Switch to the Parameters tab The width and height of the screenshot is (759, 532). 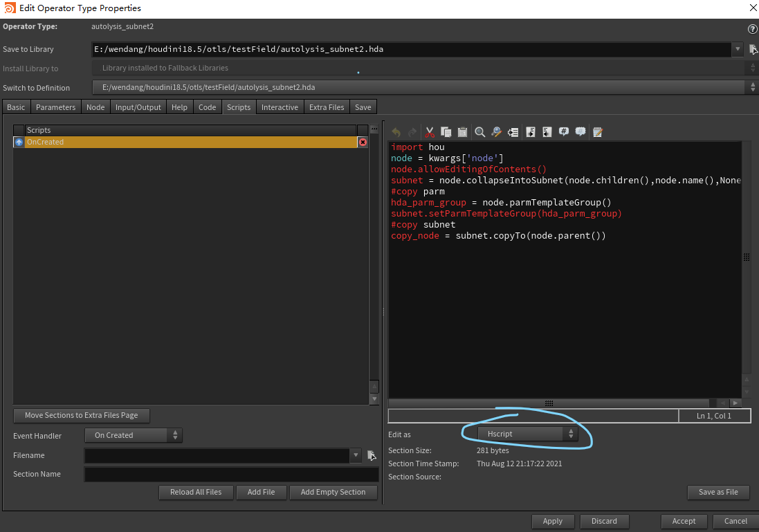pyautogui.click(x=55, y=107)
